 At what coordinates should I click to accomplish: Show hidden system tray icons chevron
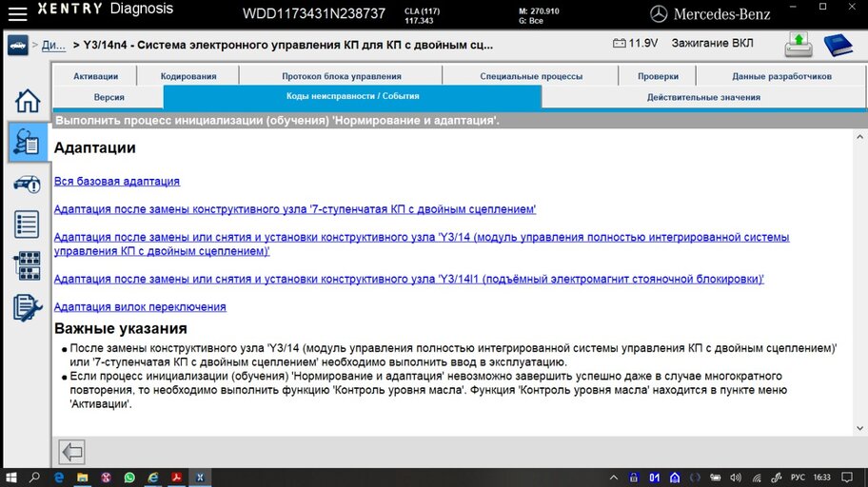coord(613,477)
